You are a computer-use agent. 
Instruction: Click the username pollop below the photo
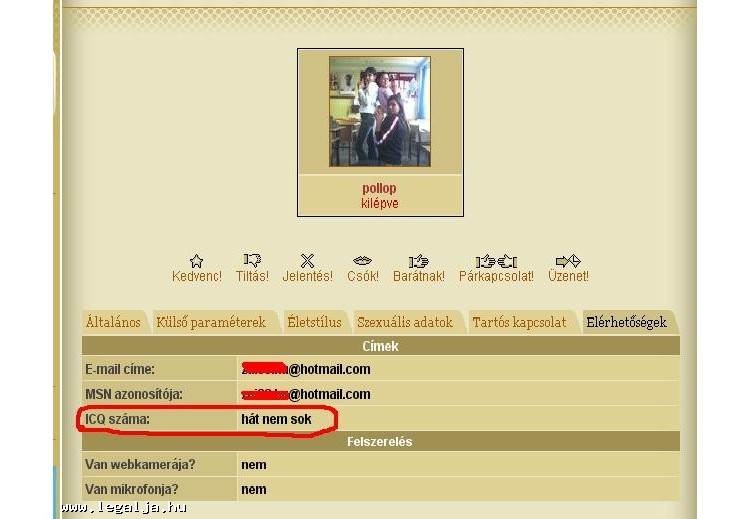tap(379, 188)
